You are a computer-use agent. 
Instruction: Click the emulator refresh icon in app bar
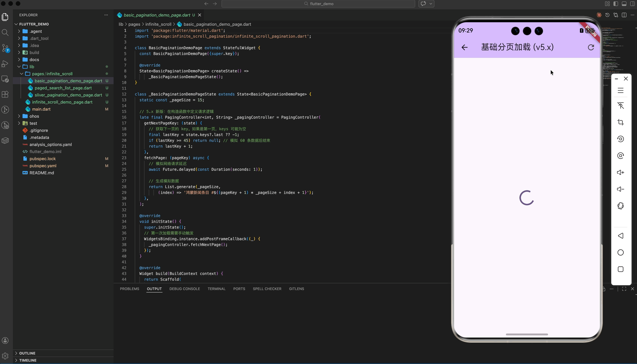[x=591, y=47]
